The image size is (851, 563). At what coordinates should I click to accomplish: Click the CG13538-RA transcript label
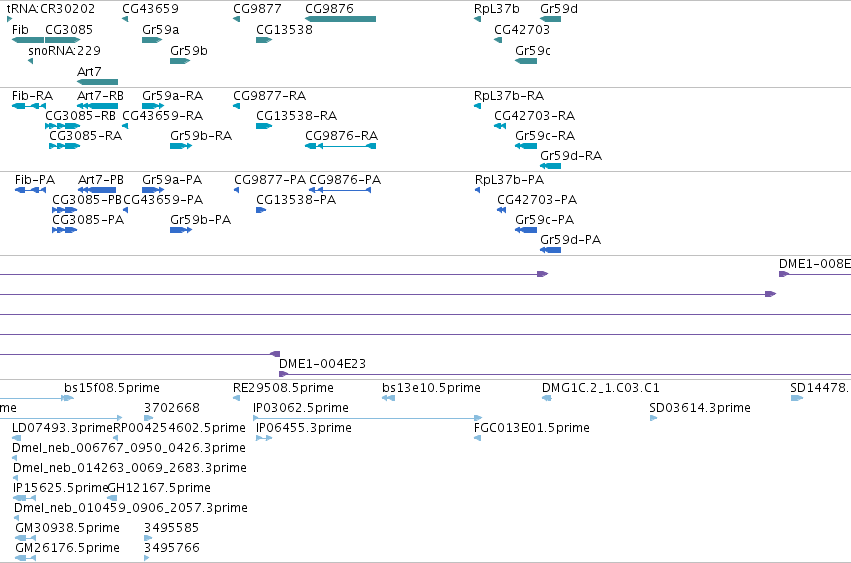point(296,116)
